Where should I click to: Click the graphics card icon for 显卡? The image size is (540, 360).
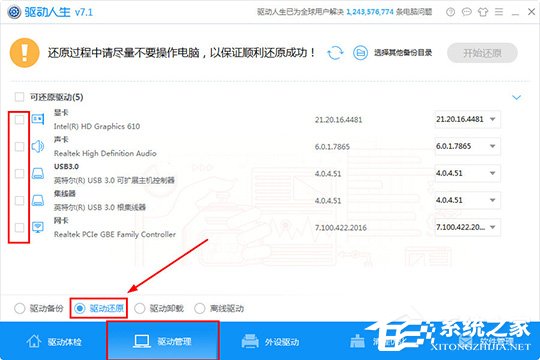[38, 119]
